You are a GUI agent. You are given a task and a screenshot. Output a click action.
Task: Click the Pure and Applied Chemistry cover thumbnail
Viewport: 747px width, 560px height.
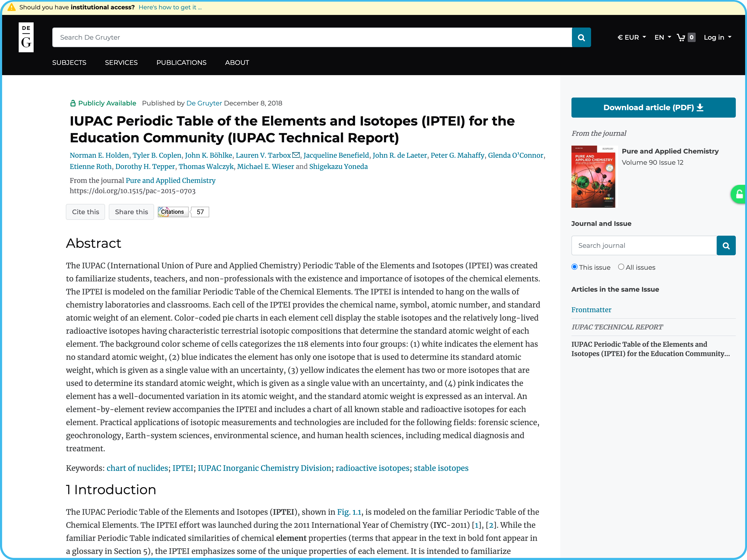click(x=593, y=177)
